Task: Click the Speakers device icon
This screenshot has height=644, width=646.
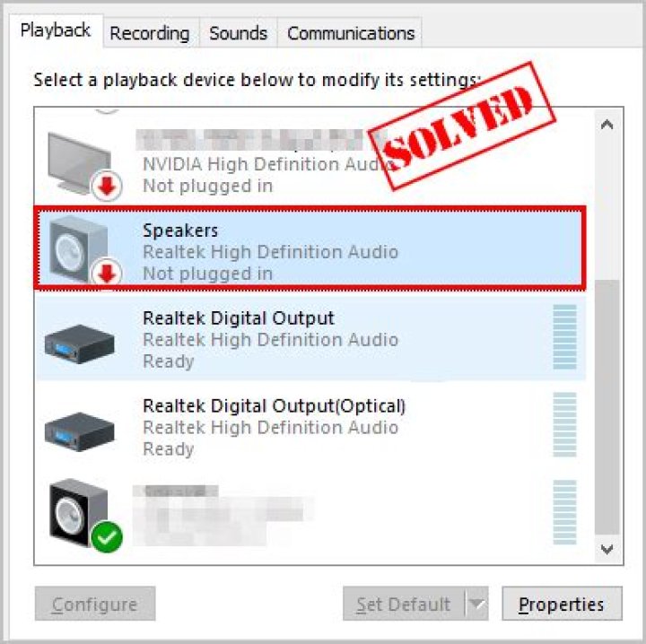Action: [x=79, y=248]
